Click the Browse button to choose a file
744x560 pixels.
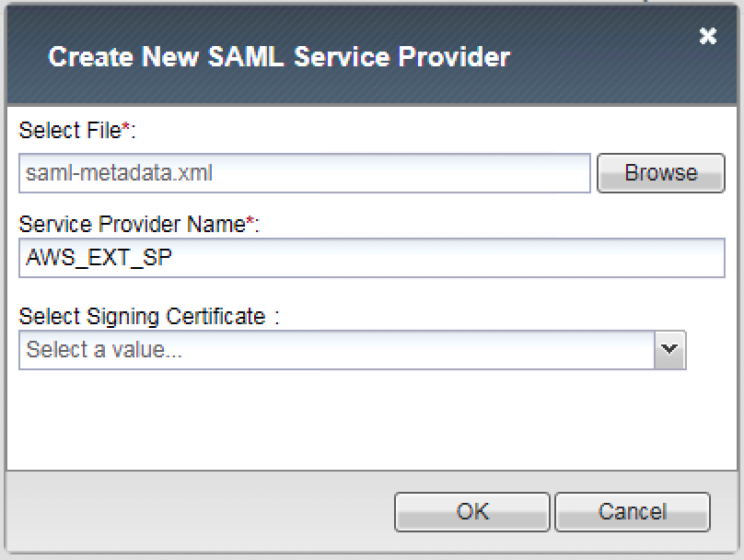coord(661,173)
